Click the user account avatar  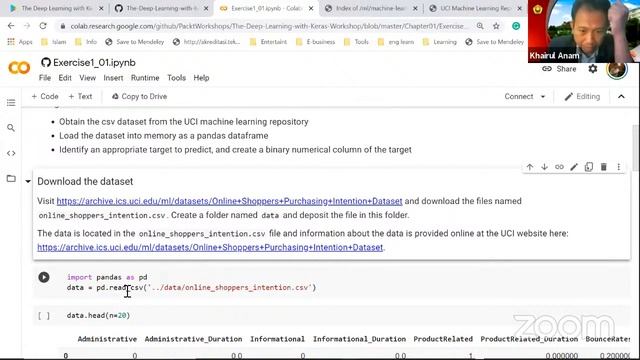coord(617,70)
